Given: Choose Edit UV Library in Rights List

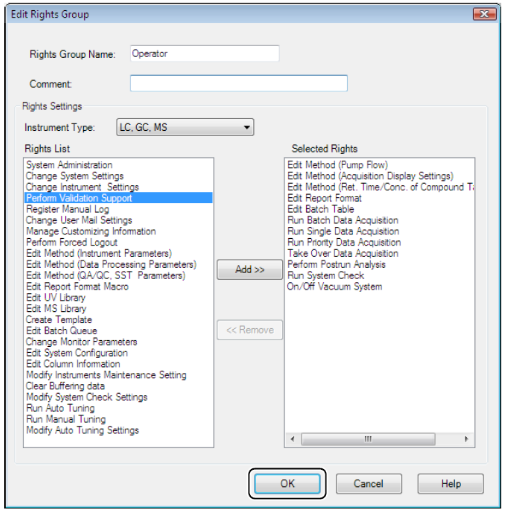Looking at the screenshot, I should 56,297.
